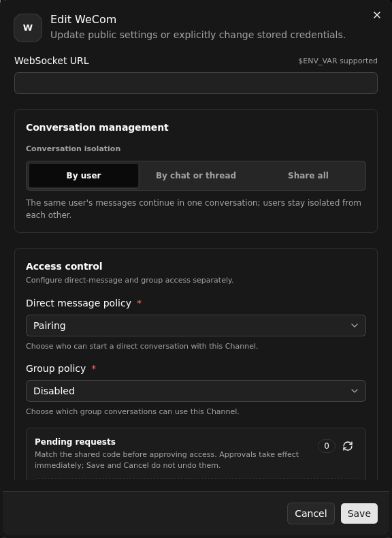Click the '$ENV_VAR supported' hint text
The width and height of the screenshot is (392, 538).
(338, 61)
